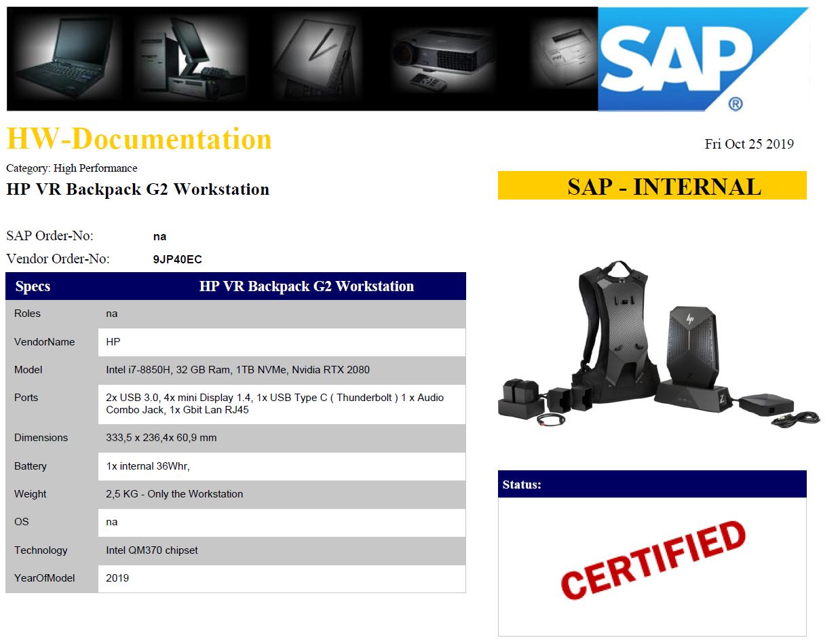Click the SAP logo in the banner
This screenshot has width=840, height=642.
703,59
